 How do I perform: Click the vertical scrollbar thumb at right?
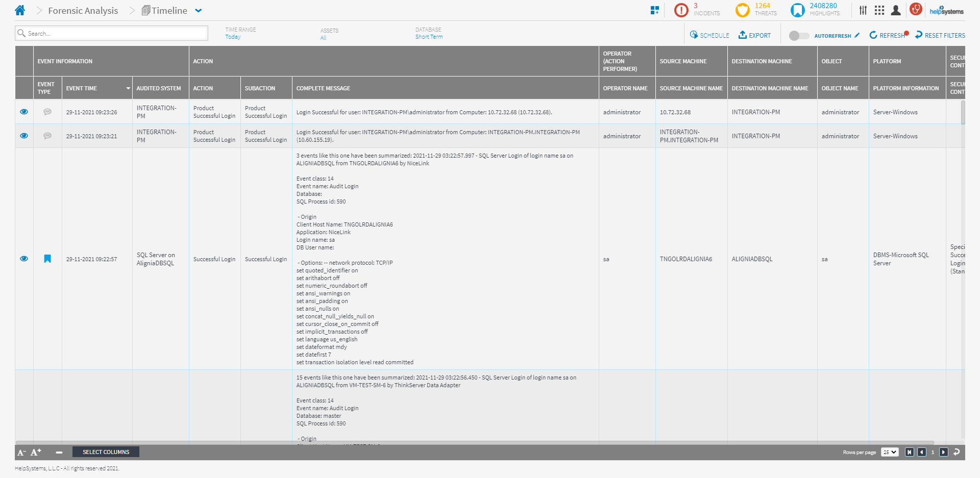coord(963,112)
